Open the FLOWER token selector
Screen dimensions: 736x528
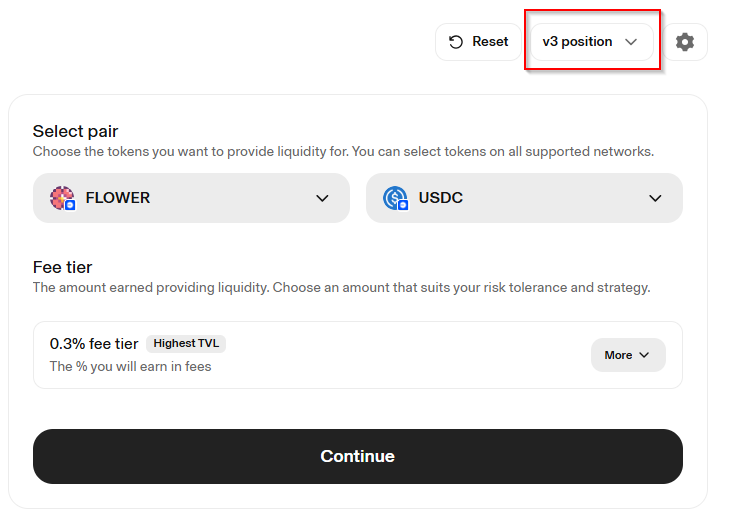point(191,198)
